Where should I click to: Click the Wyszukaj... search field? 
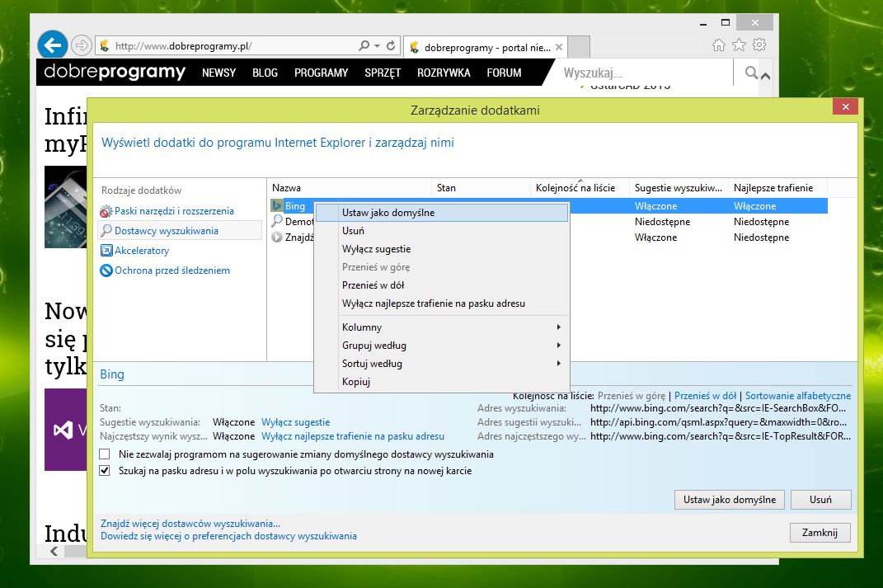645,73
